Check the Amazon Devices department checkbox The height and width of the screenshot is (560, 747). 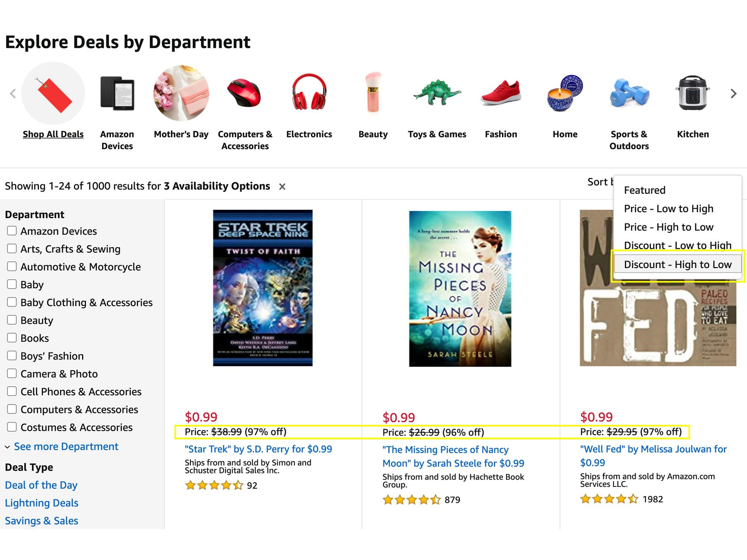pos(12,231)
